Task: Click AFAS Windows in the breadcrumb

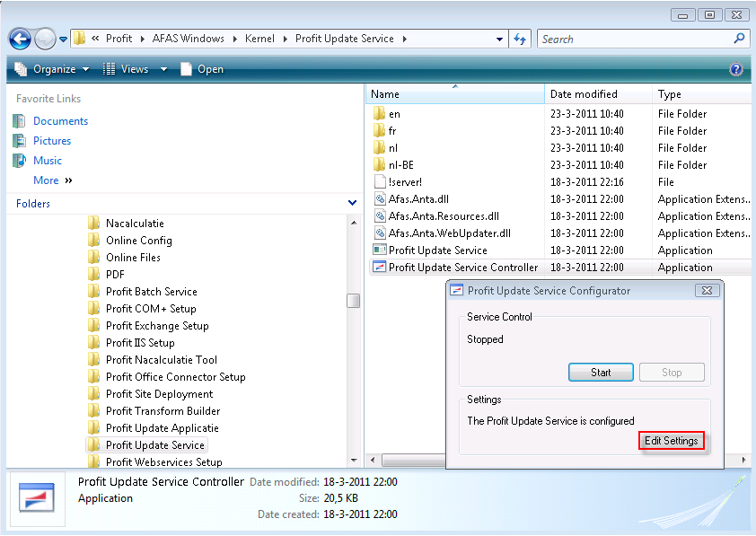Action: pos(188,39)
